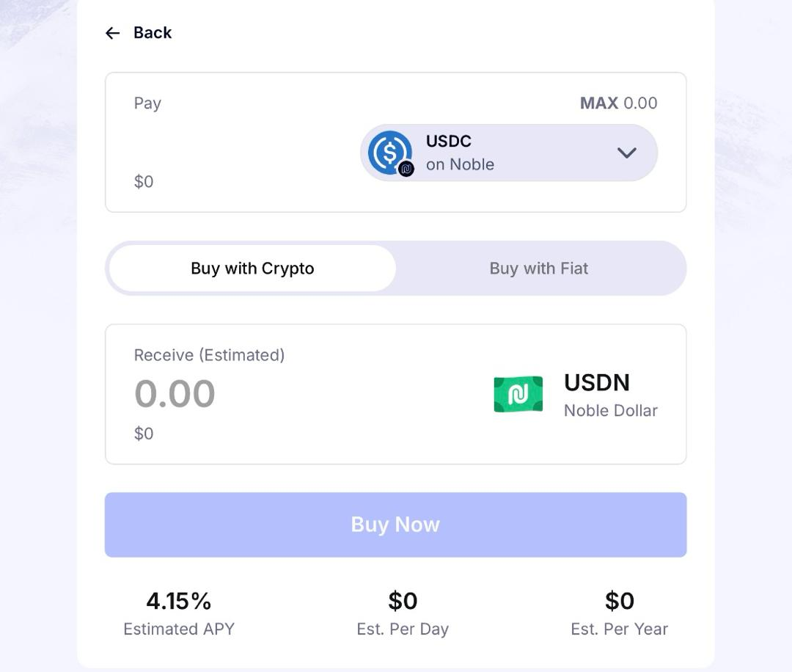Screen dimensions: 792x672
Task: Click the $0 pay amount field
Action: pos(144,181)
